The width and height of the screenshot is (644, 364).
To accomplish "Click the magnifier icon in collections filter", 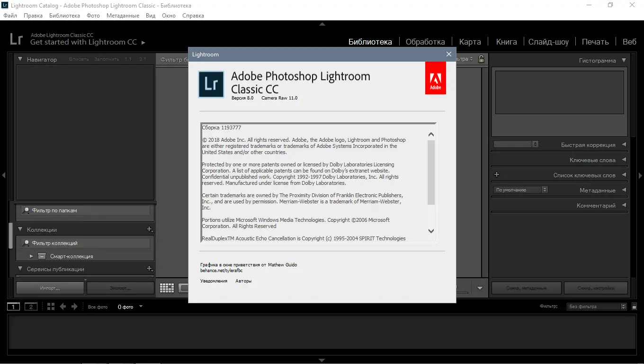I will pos(27,243).
